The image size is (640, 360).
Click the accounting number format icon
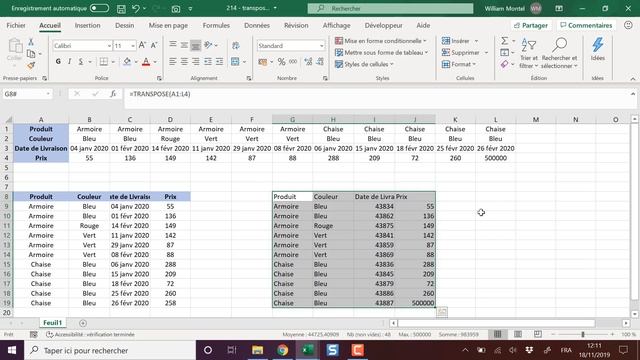(263, 62)
